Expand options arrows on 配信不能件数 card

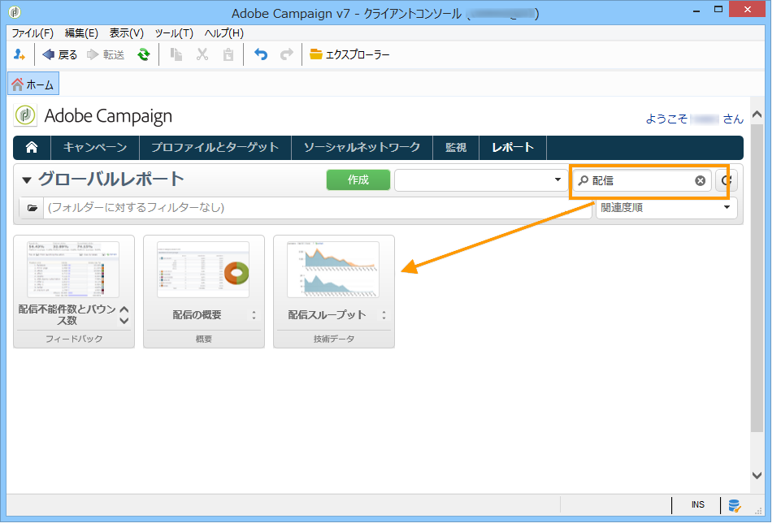pyautogui.click(x=124, y=315)
